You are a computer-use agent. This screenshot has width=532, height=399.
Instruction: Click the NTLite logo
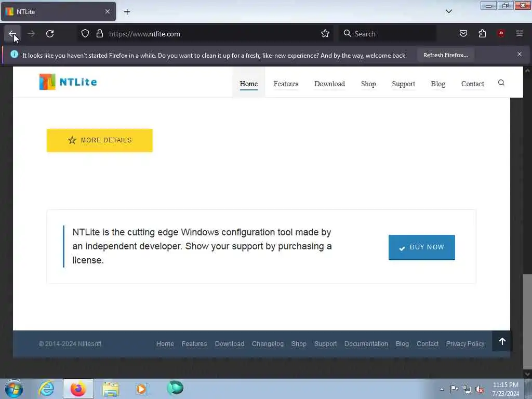click(x=68, y=82)
